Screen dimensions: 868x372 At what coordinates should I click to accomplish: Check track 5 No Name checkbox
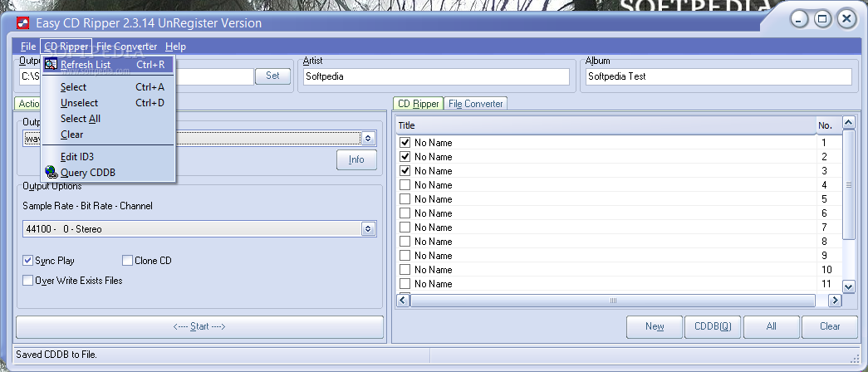pos(405,198)
